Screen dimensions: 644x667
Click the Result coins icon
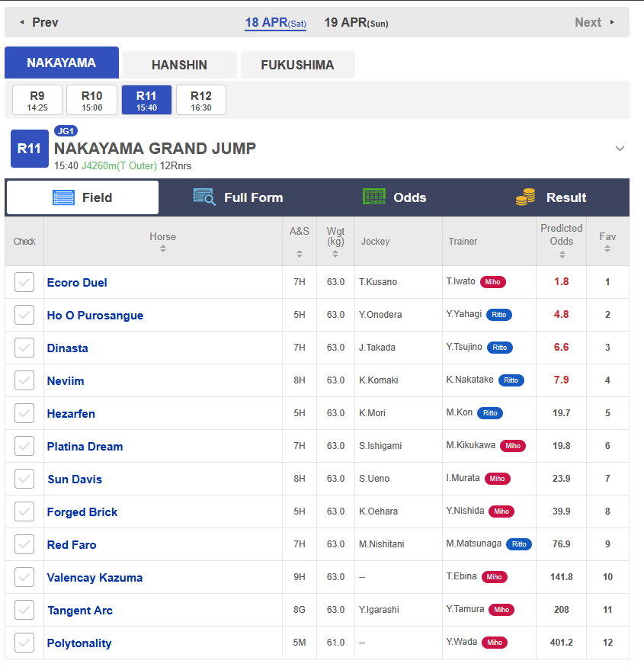click(x=526, y=197)
